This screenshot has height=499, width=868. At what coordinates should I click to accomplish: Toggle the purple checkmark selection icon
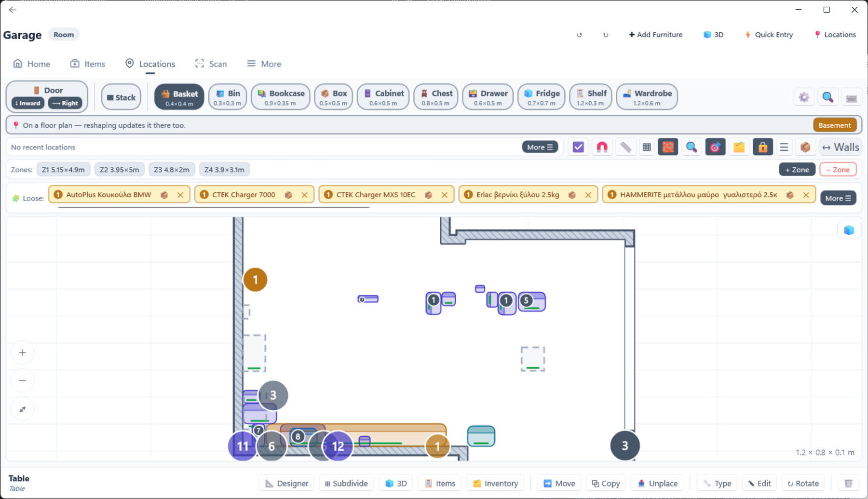[578, 147]
